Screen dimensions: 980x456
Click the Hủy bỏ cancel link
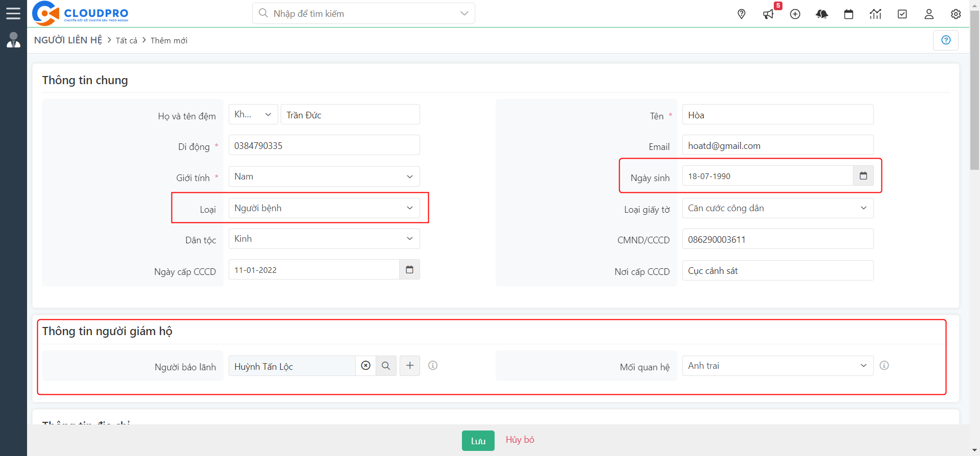point(520,440)
